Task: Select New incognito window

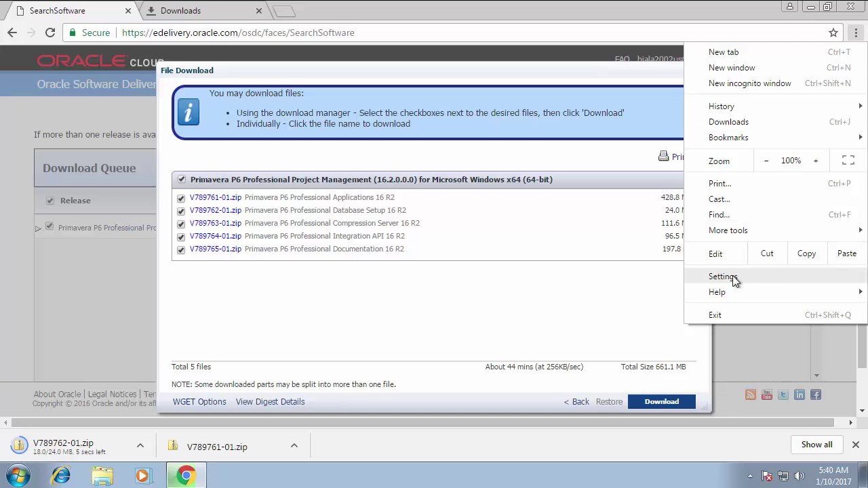Action: (x=776, y=83)
